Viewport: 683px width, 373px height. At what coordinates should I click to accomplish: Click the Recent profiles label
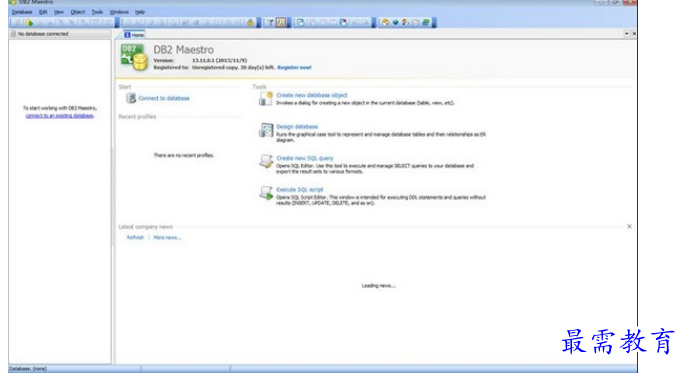click(137, 117)
